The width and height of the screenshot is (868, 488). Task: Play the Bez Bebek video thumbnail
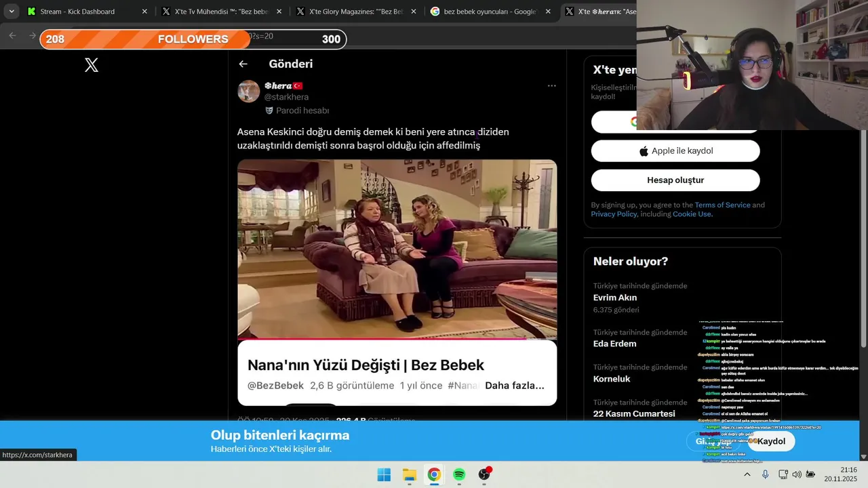point(397,249)
